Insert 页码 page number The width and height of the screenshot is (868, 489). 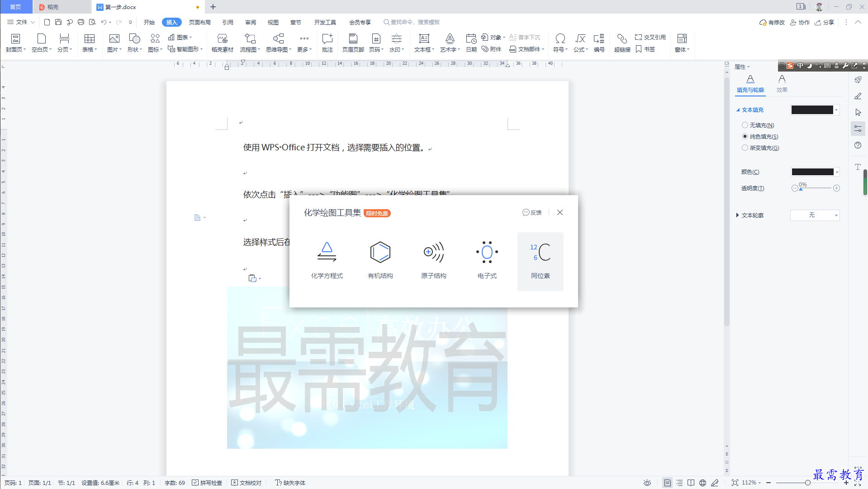click(x=376, y=43)
